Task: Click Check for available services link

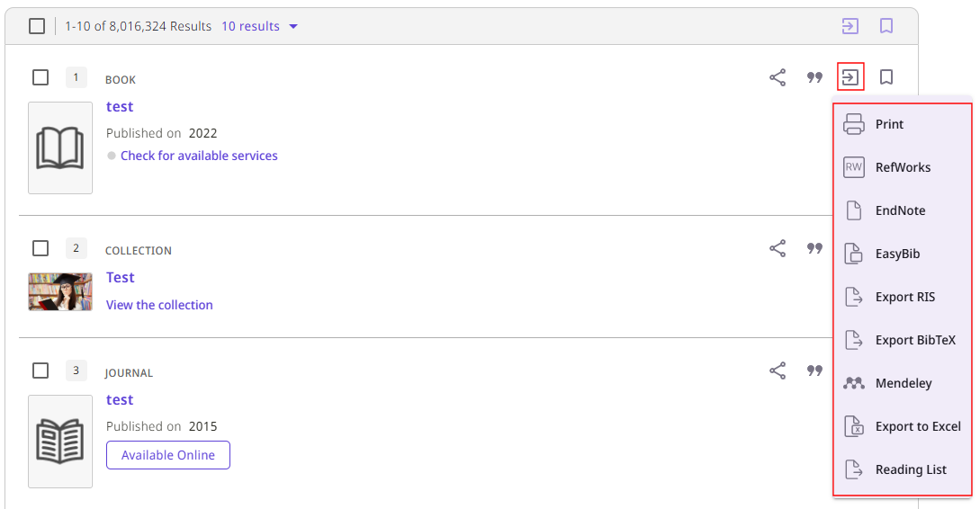Action: 199,156
